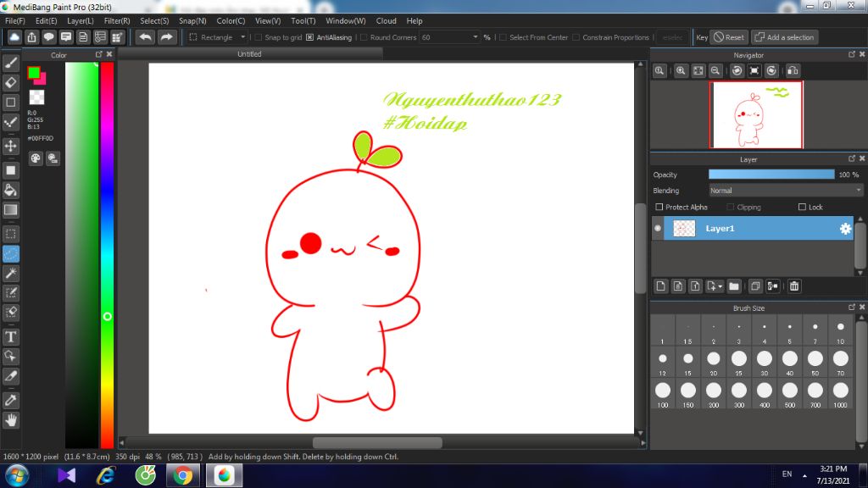Choose brush size 100
Screen dimensions: 868x488
pos(663,395)
